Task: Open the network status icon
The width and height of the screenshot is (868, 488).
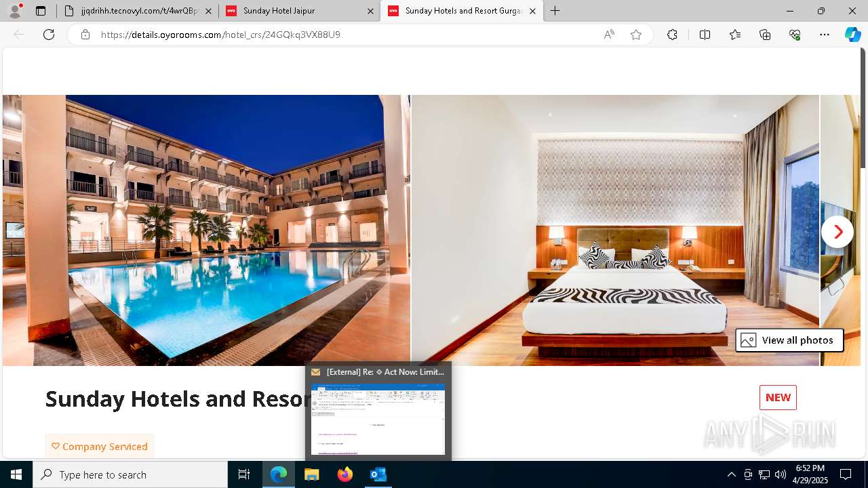Action: pyautogui.click(x=764, y=474)
